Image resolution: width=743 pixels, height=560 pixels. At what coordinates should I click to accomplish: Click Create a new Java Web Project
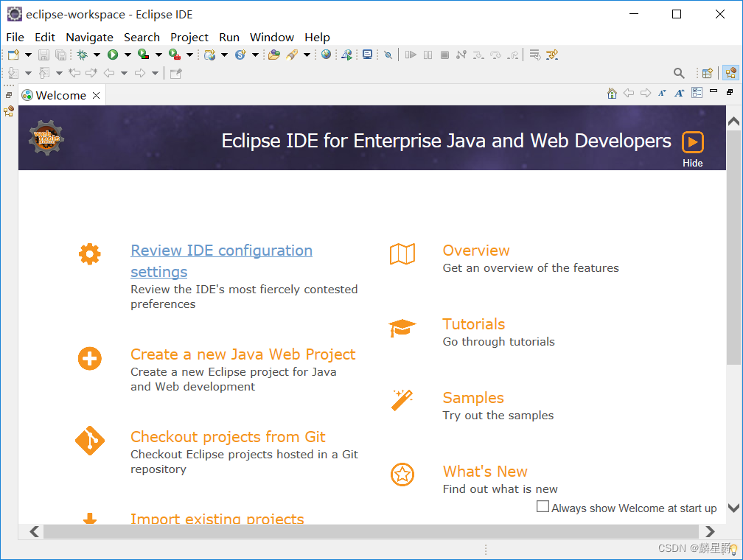243,354
